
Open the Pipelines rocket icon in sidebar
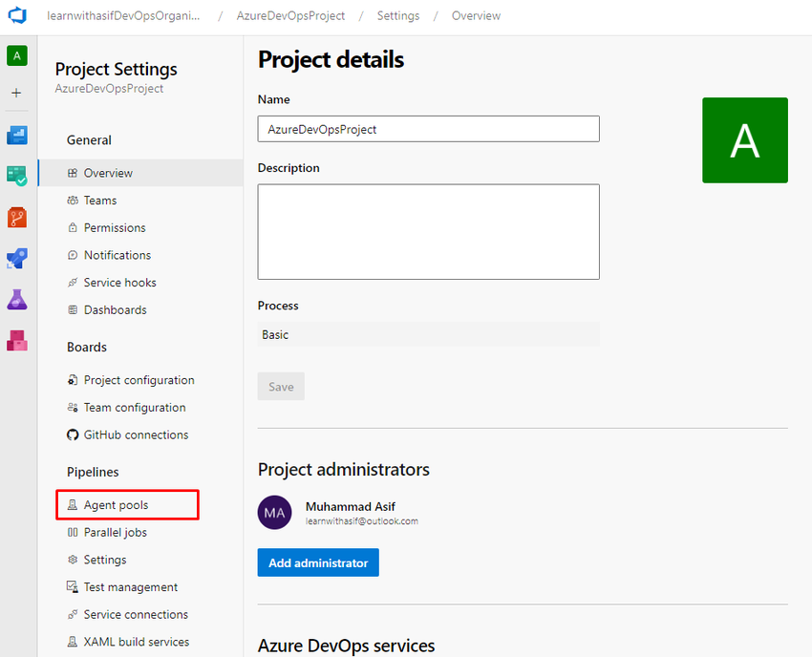coord(17,258)
